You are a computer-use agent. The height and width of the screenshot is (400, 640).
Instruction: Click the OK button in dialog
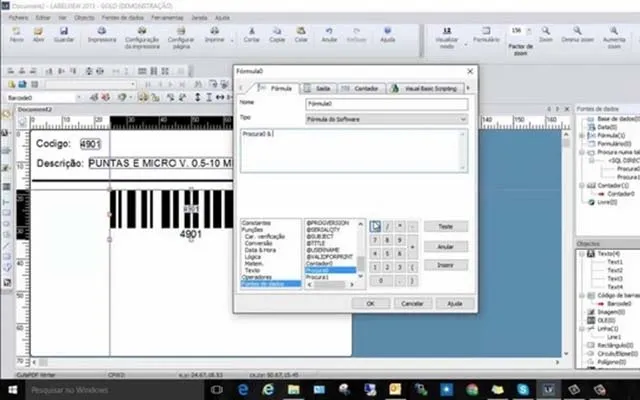coord(370,303)
